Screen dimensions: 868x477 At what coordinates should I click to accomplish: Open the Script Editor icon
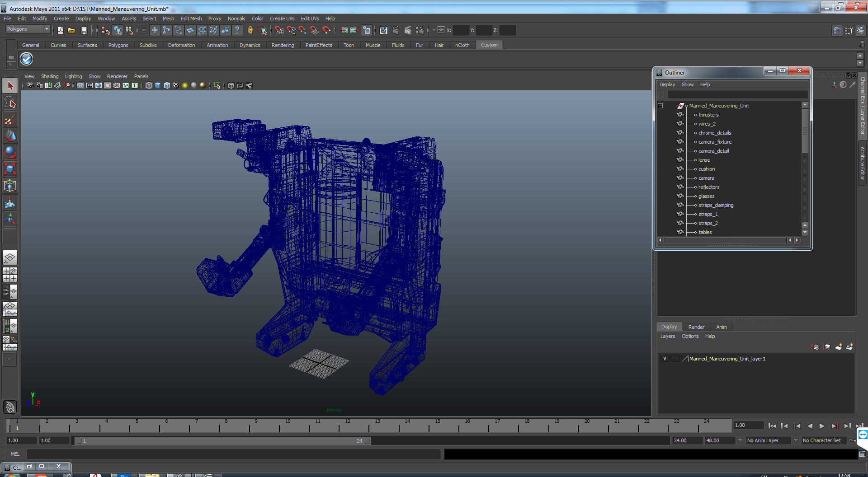pos(863,454)
